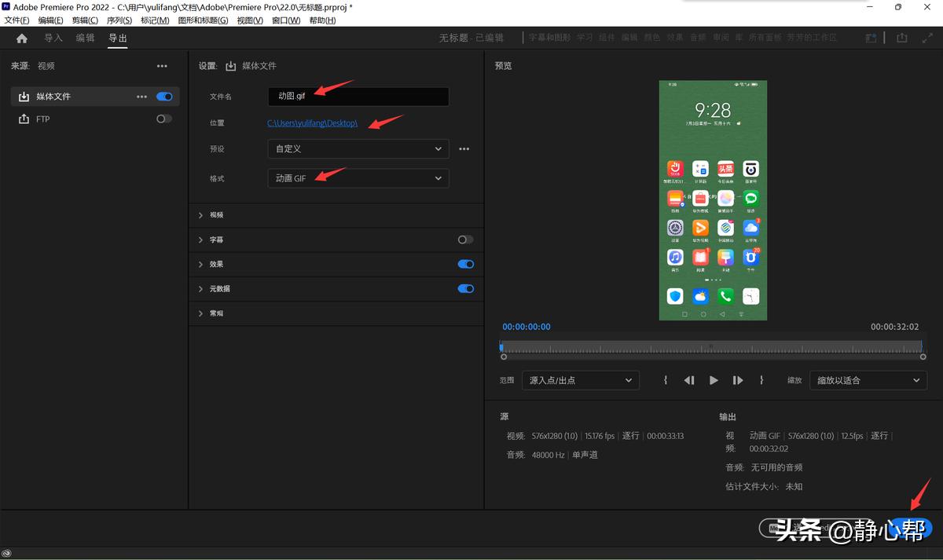This screenshot has height=560, width=943.
Task: Click the blue playhead on preview timeline
Action: coord(501,346)
